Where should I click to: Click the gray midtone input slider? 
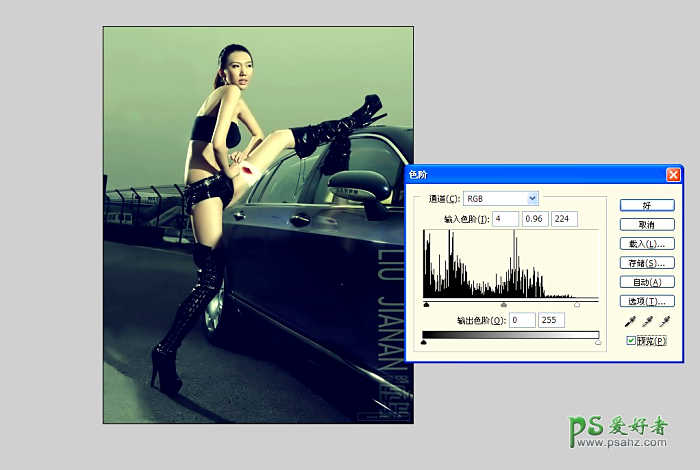504,304
